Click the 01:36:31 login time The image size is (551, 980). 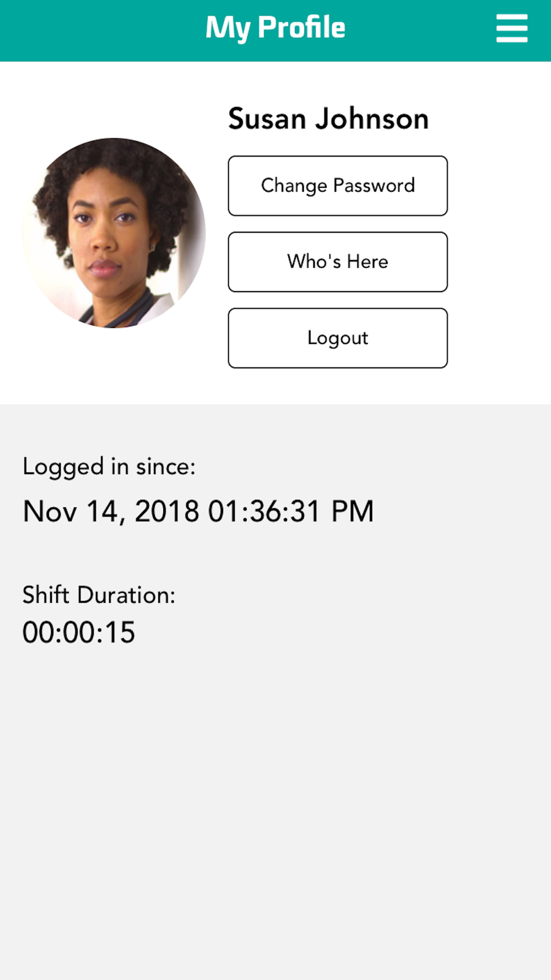point(264,511)
